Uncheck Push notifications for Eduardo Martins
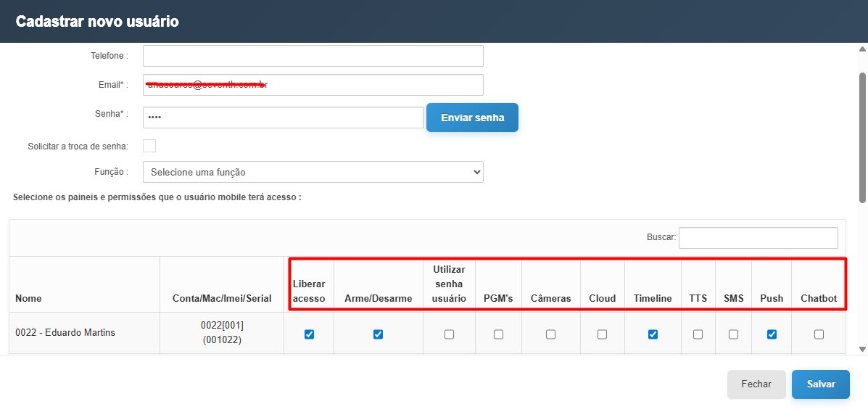This screenshot has height=412, width=868. pyautogui.click(x=772, y=334)
